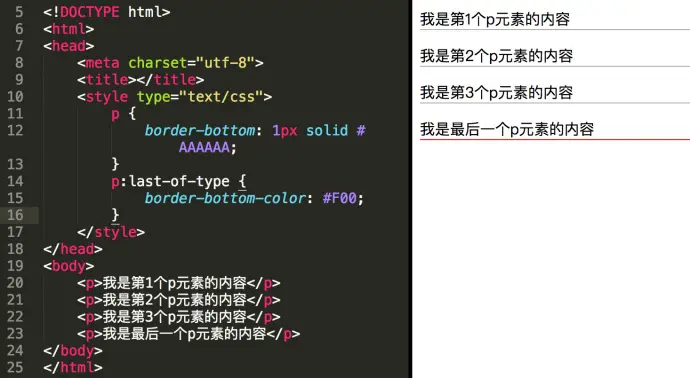Viewport: 690px width, 378px height.
Task: Click the last p element code line
Action: pos(189,334)
